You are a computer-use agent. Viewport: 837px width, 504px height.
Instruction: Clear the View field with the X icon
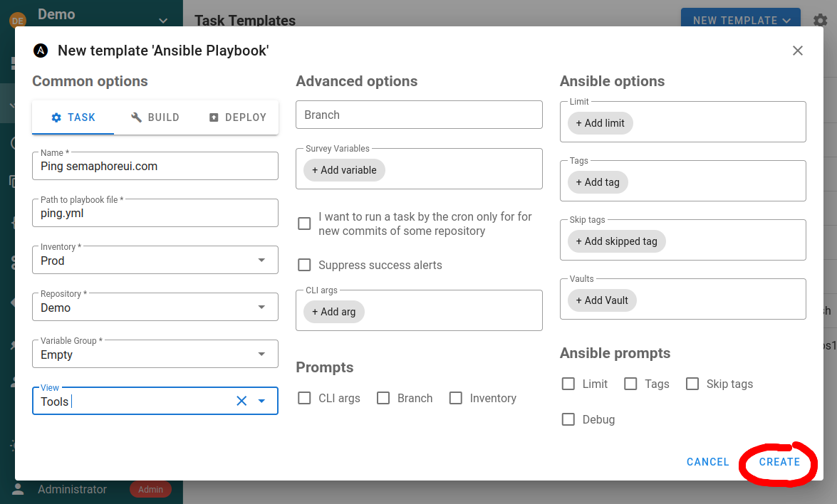pyautogui.click(x=241, y=401)
